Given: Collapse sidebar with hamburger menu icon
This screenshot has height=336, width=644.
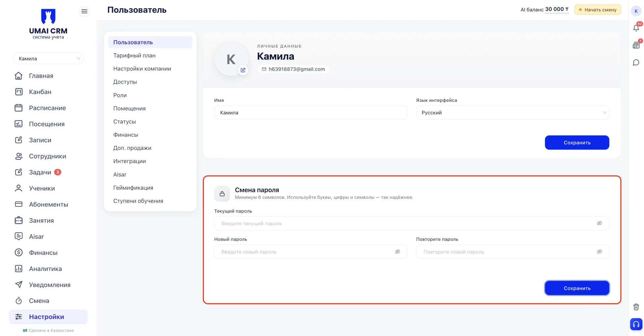Looking at the screenshot, I should pyautogui.click(x=85, y=11).
